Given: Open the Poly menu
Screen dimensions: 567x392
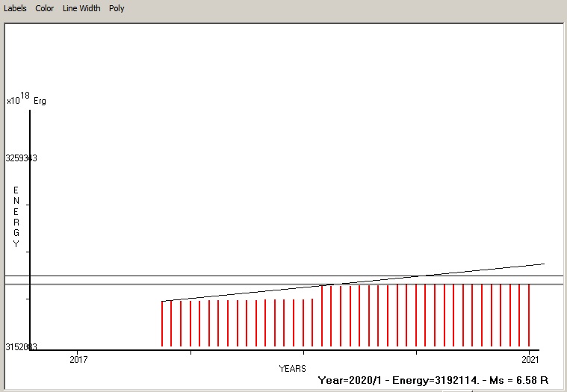Looking at the screenshot, I should pyautogui.click(x=117, y=8).
